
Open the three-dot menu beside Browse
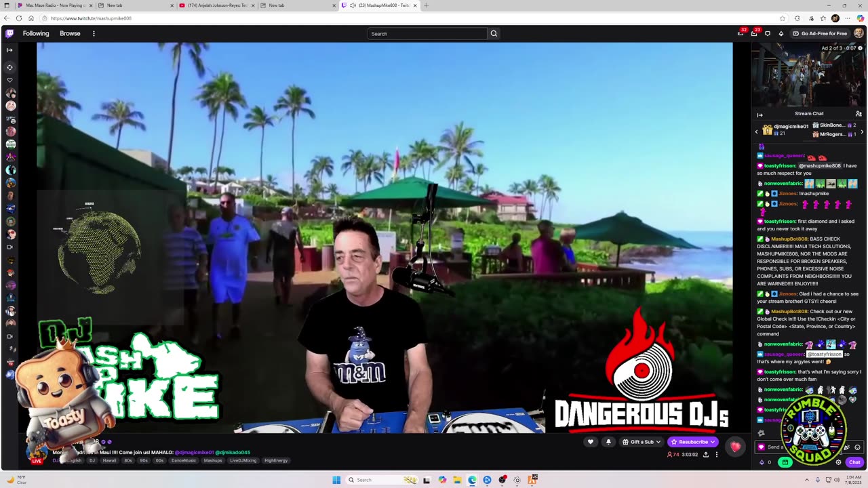(94, 33)
